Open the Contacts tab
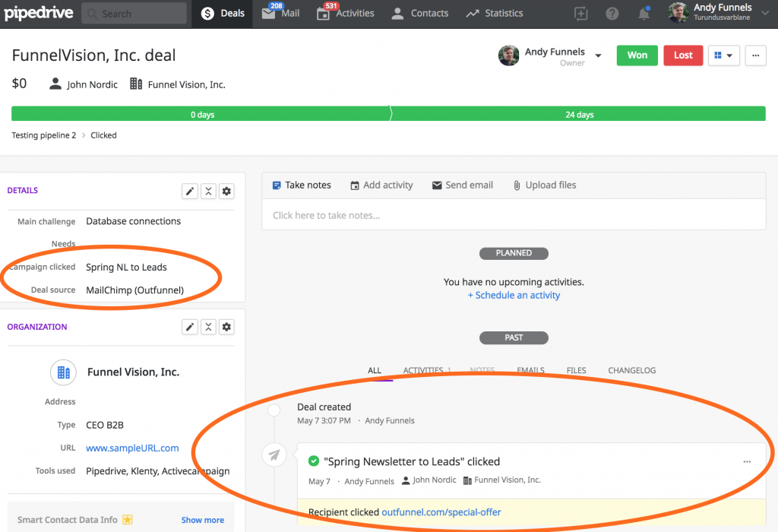 [x=419, y=14]
